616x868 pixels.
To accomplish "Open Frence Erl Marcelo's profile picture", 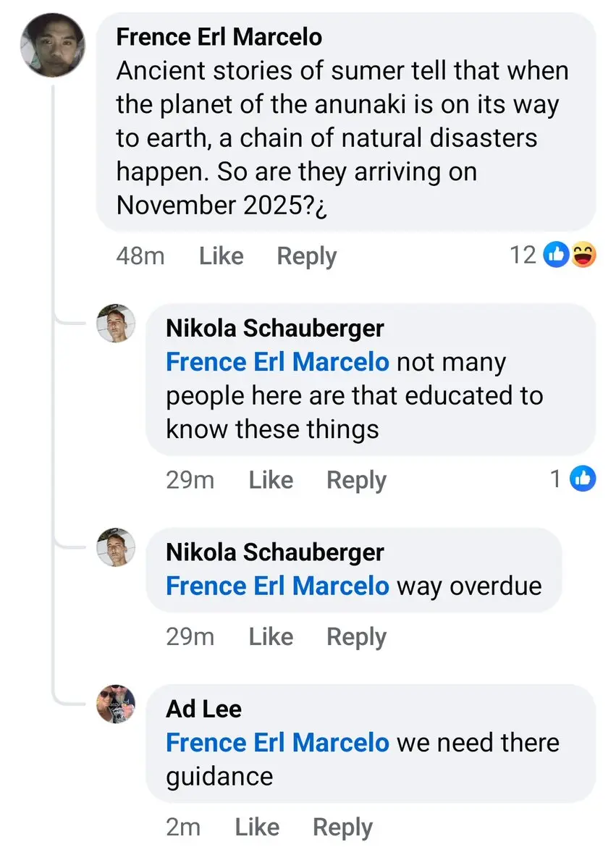I will [x=53, y=46].
